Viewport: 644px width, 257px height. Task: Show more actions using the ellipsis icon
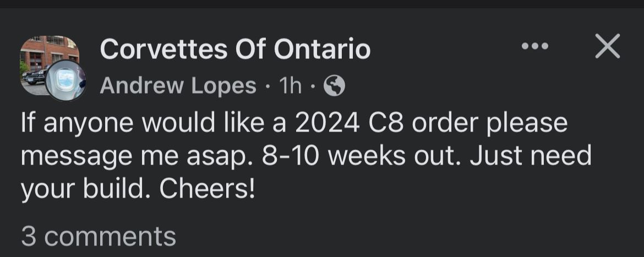[535, 47]
